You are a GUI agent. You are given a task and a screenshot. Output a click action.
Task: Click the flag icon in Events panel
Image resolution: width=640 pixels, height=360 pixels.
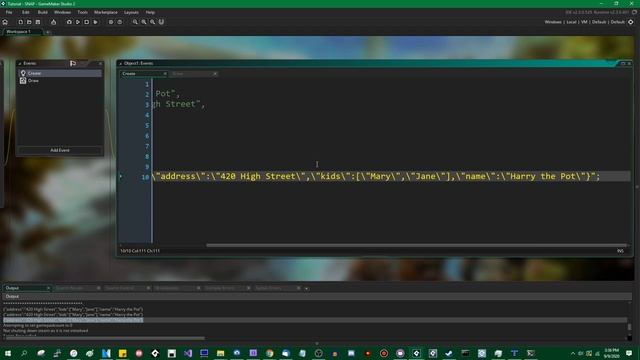point(73,63)
